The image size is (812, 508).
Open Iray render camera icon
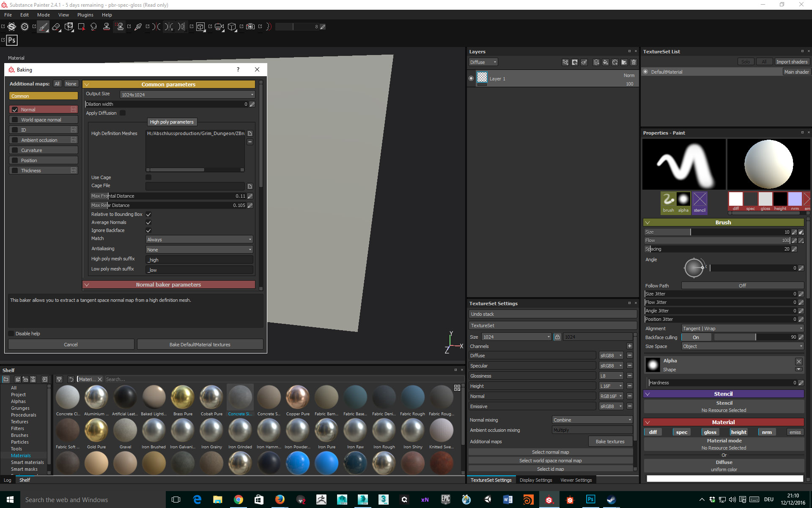click(250, 27)
